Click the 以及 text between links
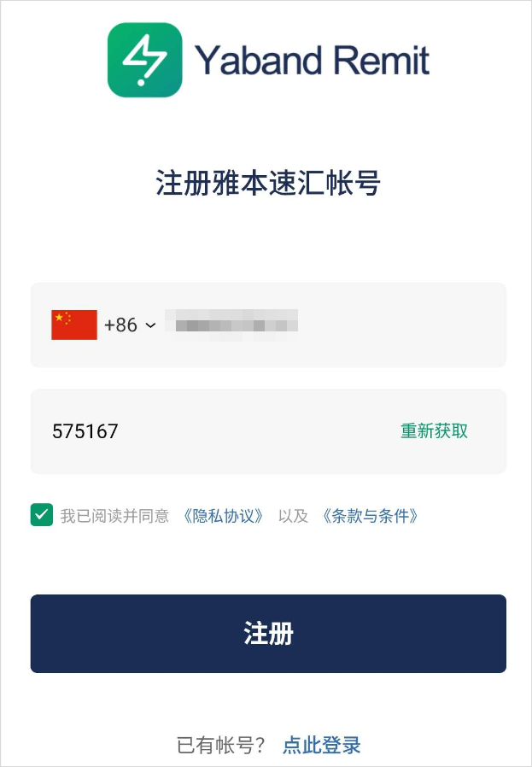 [x=293, y=516]
